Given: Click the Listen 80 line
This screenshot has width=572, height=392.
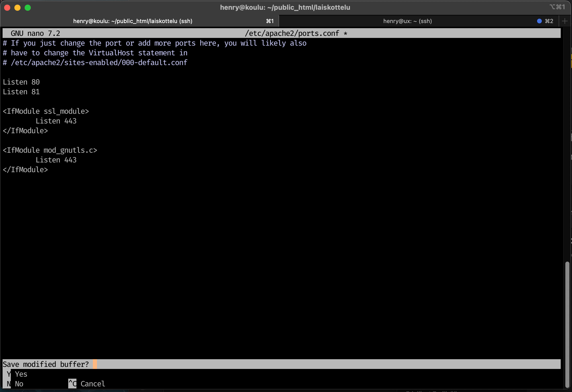Looking at the screenshot, I should click(x=21, y=82).
